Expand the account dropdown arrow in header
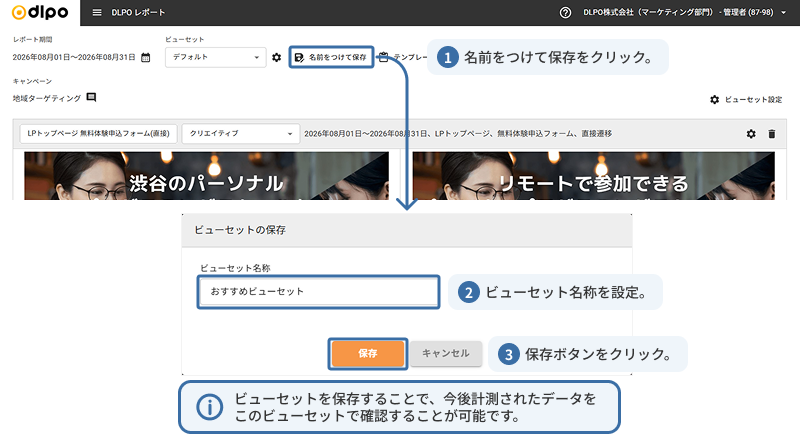The width and height of the screenshot is (800, 435). pyautogui.click(x=783, y=13)
